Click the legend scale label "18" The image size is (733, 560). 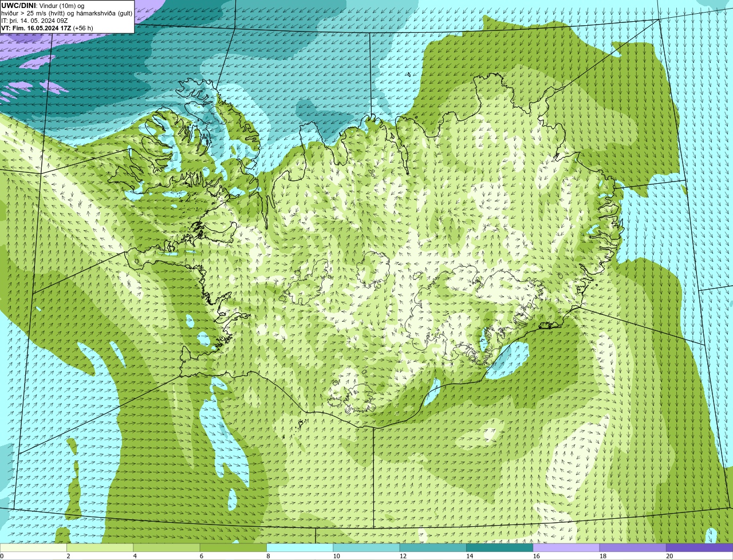click(603, 556)
